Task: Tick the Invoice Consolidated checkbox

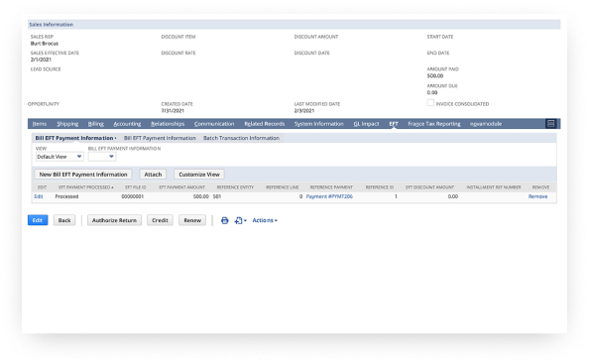Action: click(x=430, y=102)
